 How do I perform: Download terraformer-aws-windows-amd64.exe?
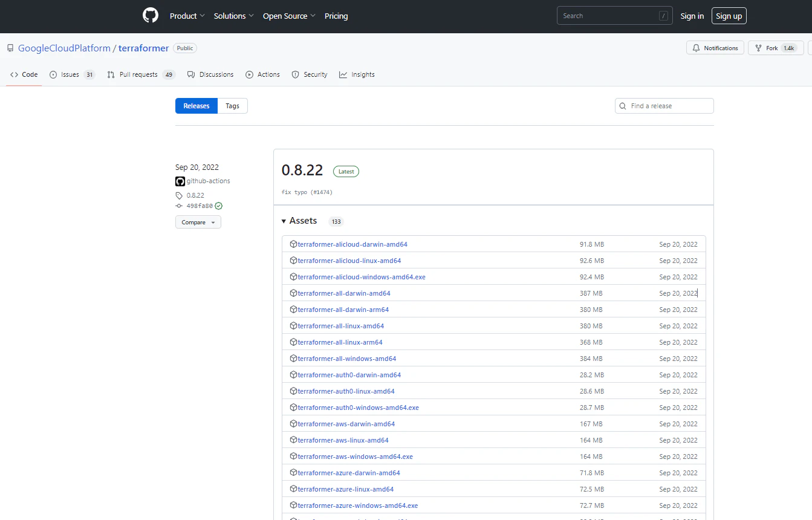point(356,457)
